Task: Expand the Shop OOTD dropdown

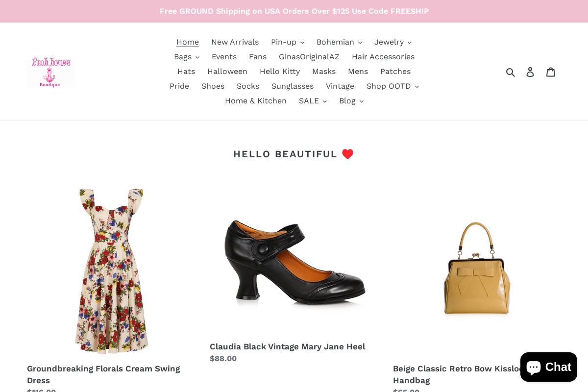Action: point(392,86)
